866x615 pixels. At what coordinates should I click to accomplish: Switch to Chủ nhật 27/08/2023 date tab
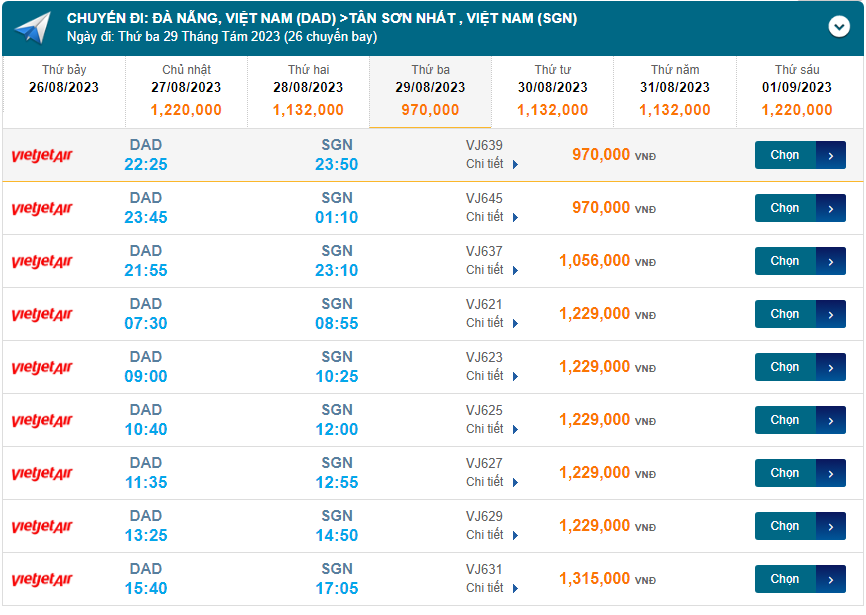coord(186,91)
